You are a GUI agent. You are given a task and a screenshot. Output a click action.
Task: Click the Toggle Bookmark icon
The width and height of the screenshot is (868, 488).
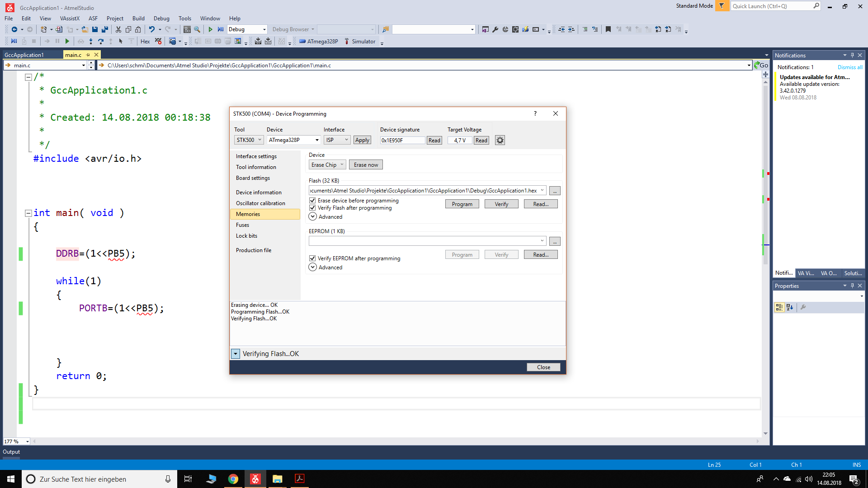pyautogui.click(x=608, y=29)
